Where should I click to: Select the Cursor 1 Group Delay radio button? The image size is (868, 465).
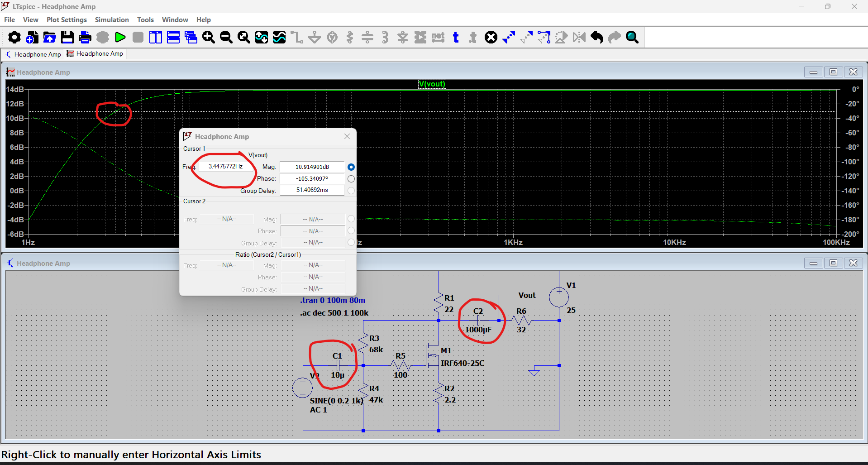(x=351, y=191)
